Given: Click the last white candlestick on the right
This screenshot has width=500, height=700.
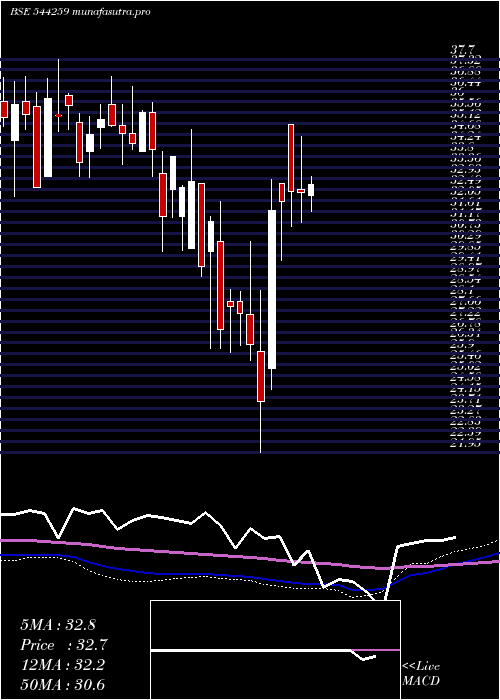Looking at the screenshot, I should [x=311, y=190].
